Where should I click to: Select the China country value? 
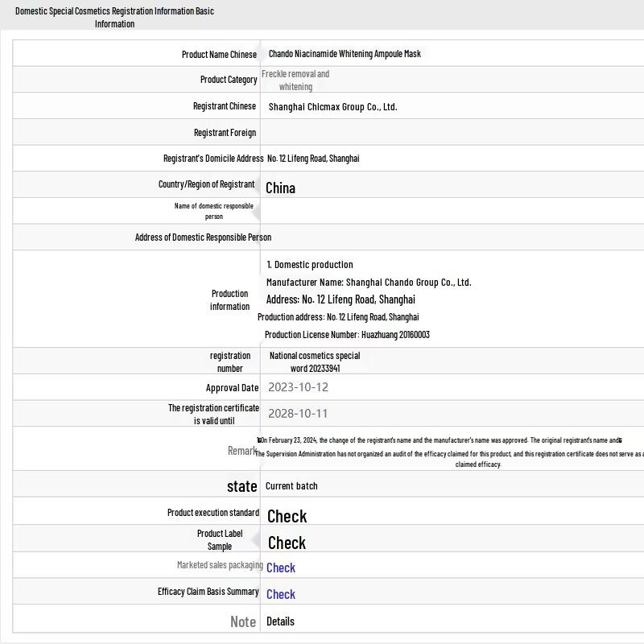(x=280, y=188)
